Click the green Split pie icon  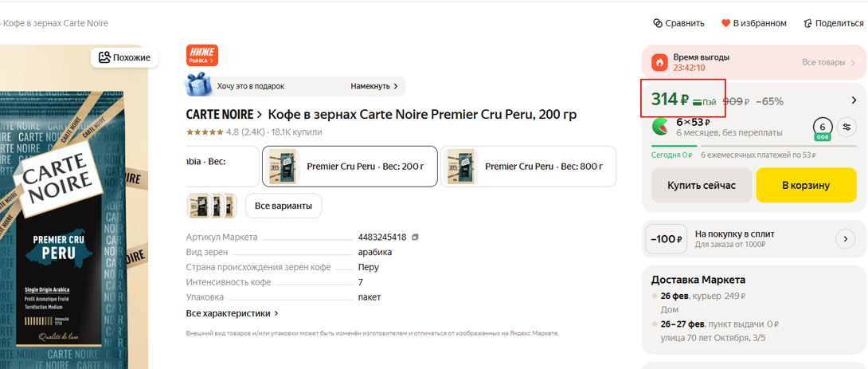click(660, 127)
